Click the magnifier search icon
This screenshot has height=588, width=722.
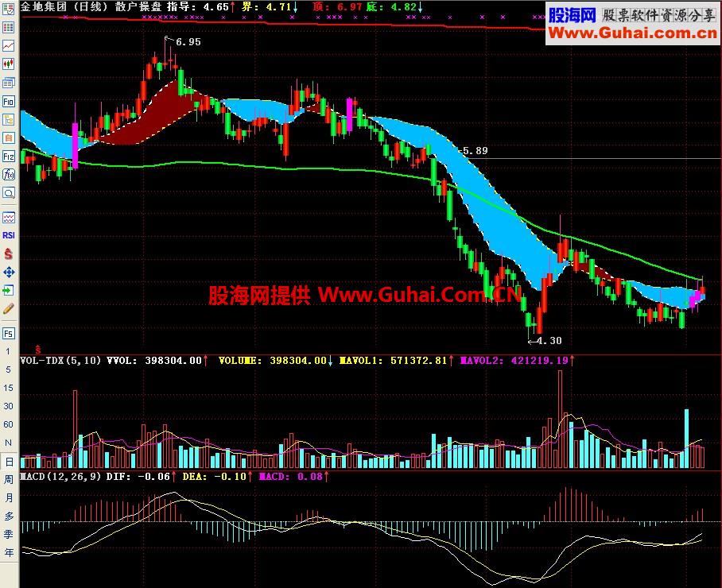8,193
